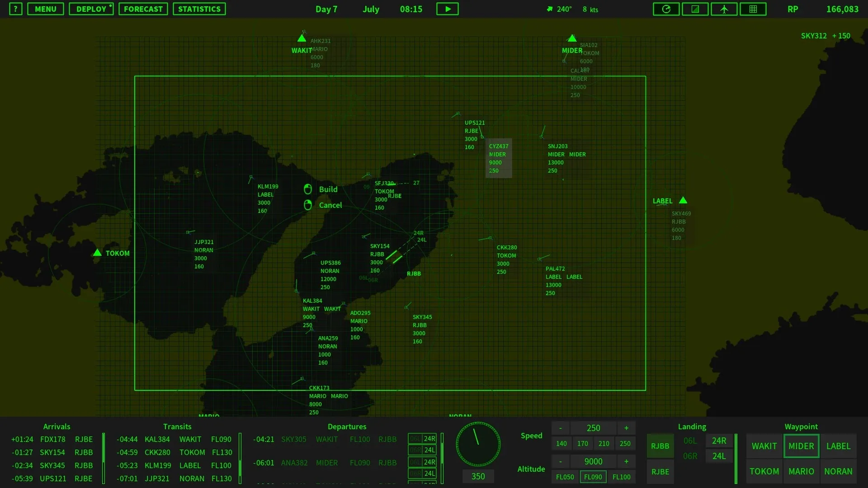Select the FL050 altitude preset
Viewport: 868px width, 488px height.
click(x=565, y=477)
